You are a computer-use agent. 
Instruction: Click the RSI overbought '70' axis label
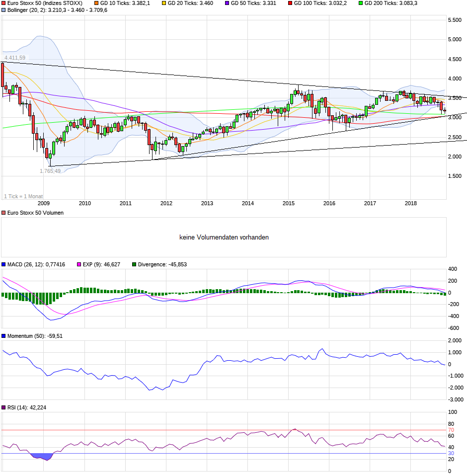(451, 430)
